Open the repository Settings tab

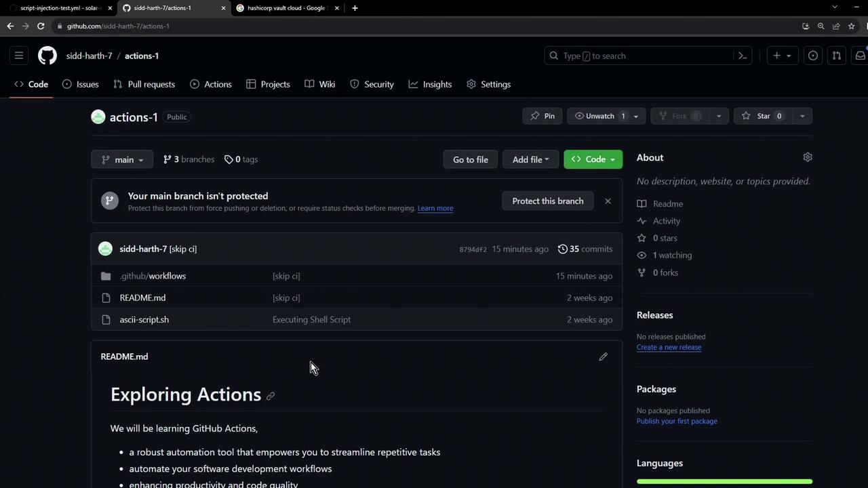pos(489,84)
